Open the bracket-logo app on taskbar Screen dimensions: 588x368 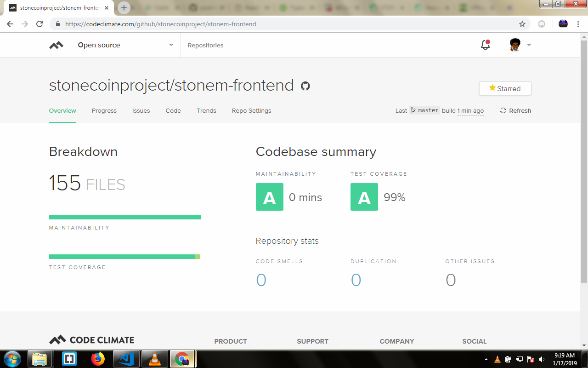69,359
